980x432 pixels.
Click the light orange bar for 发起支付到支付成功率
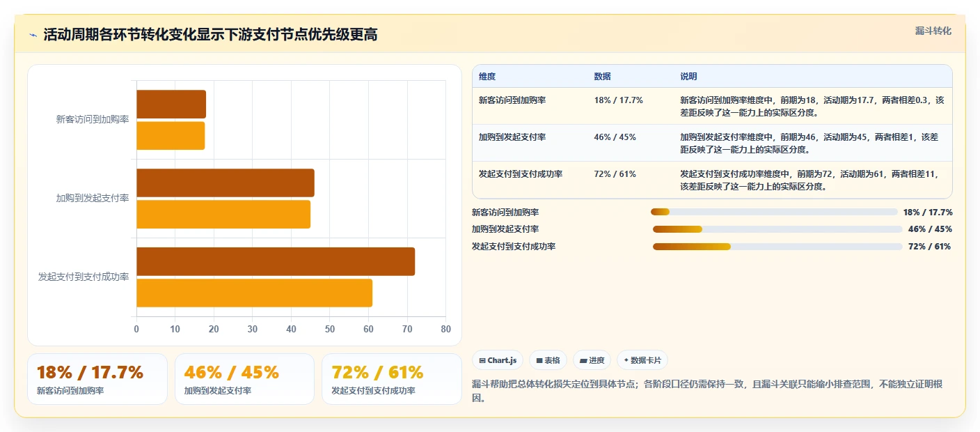(254, 293)
